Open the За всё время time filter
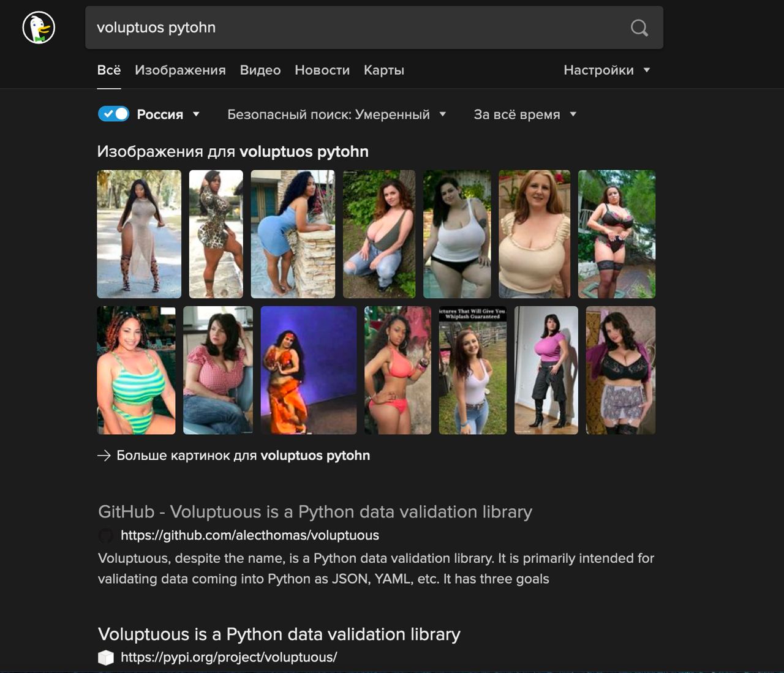The height and width of the screenshot is (673, 784). (x=525, y=115)
